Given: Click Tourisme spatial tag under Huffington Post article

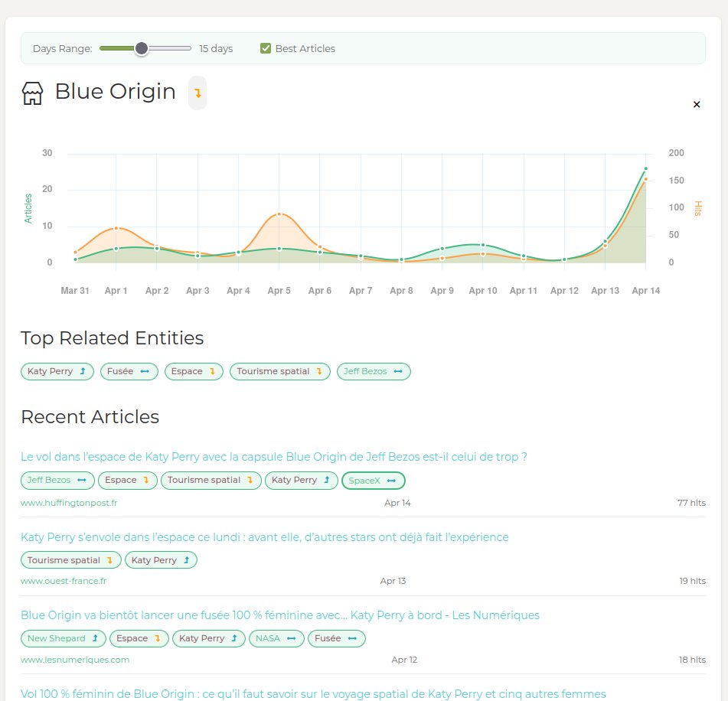Looking at the screenshot, I should tap(211, 481).
